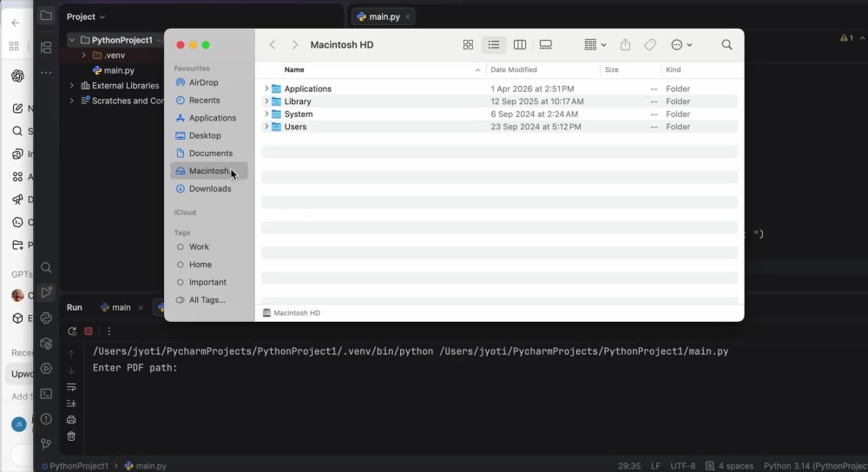This screenshot has width=868, height=472.
Task: Toggle soft-wrap in the Run console
Action: 71,387
